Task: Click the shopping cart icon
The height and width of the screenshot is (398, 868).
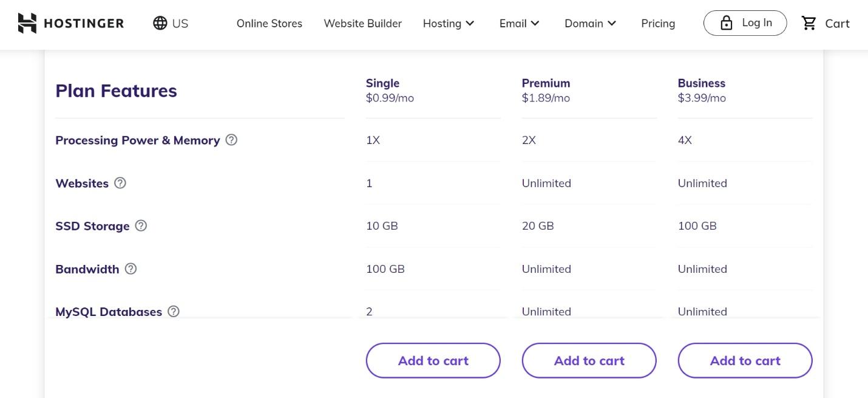Action: (809, 23)
